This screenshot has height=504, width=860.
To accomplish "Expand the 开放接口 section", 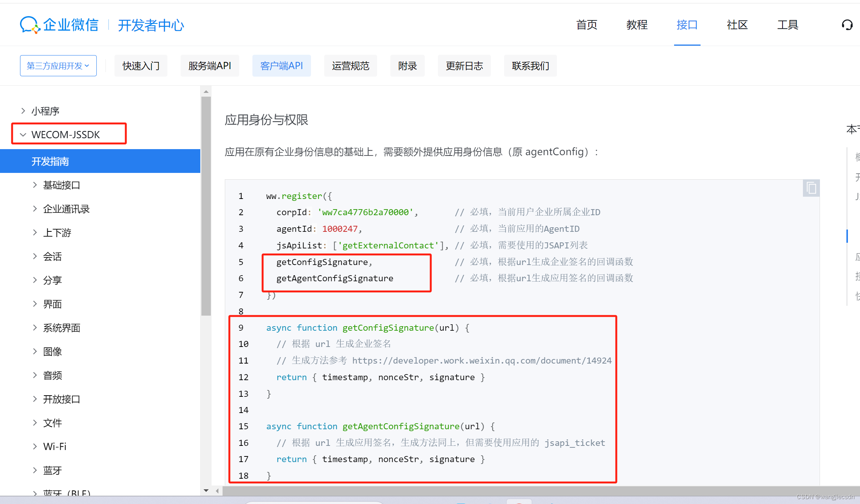I will pos(35,399).
